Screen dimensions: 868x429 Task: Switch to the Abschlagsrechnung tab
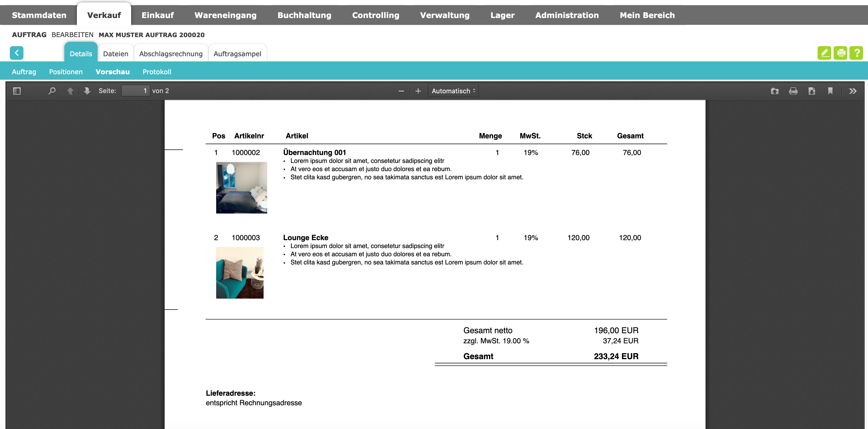point(171,53)
